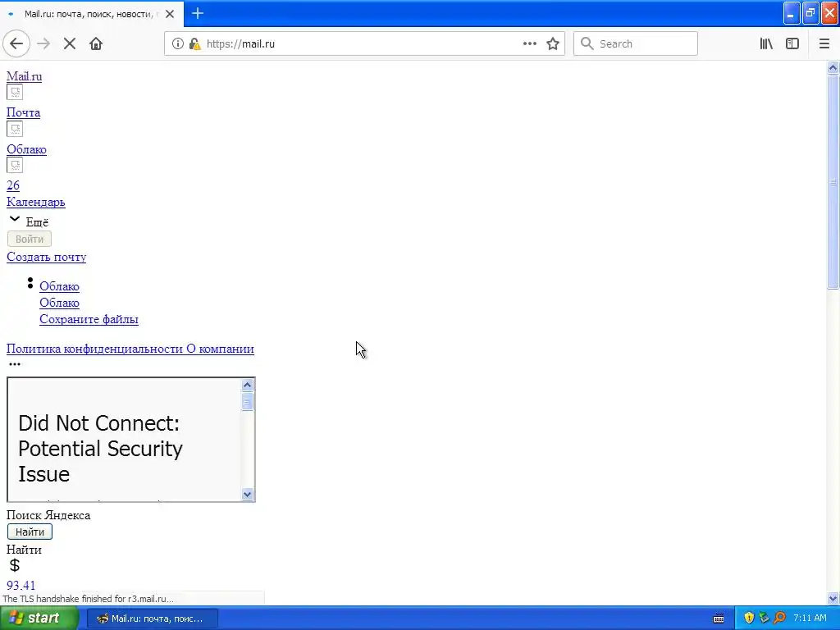This screenshot has height=630, width=840.
Task: Click the Войти button
Action: pos(30,239)
